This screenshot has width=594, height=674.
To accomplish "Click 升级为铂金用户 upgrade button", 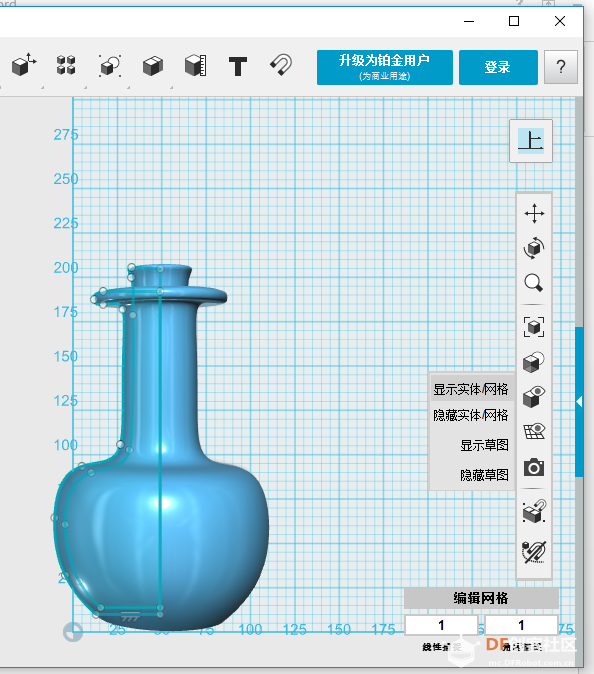I will (385, 67).
